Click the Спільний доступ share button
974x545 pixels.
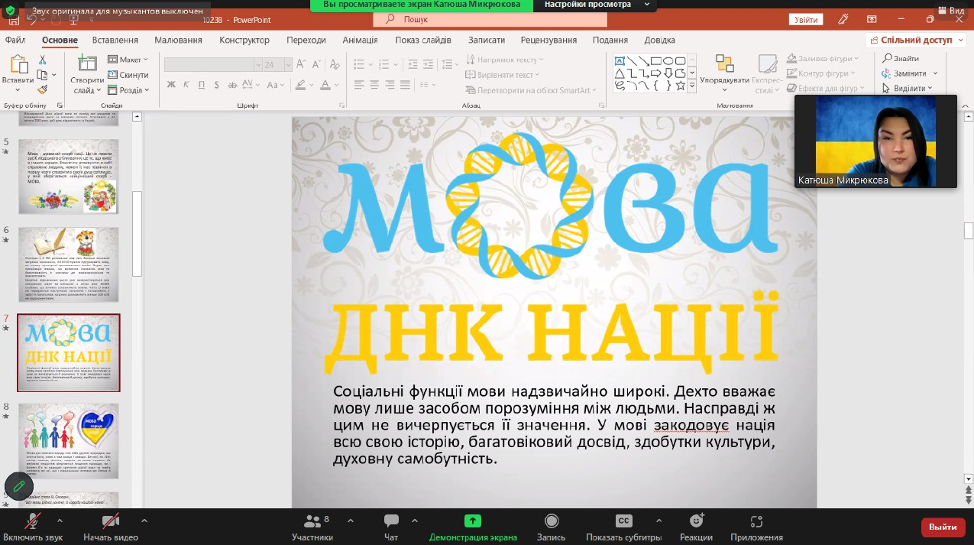tap(915, 40)
